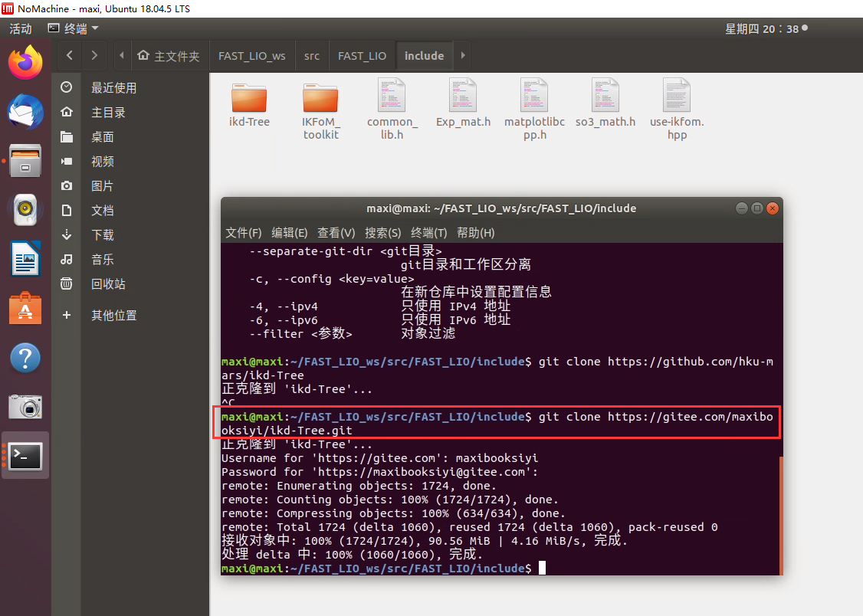This screenshot has width=863, height=616.
Task: Open the clock calendar 星期四 20:38
Action: tap(766, 28)
